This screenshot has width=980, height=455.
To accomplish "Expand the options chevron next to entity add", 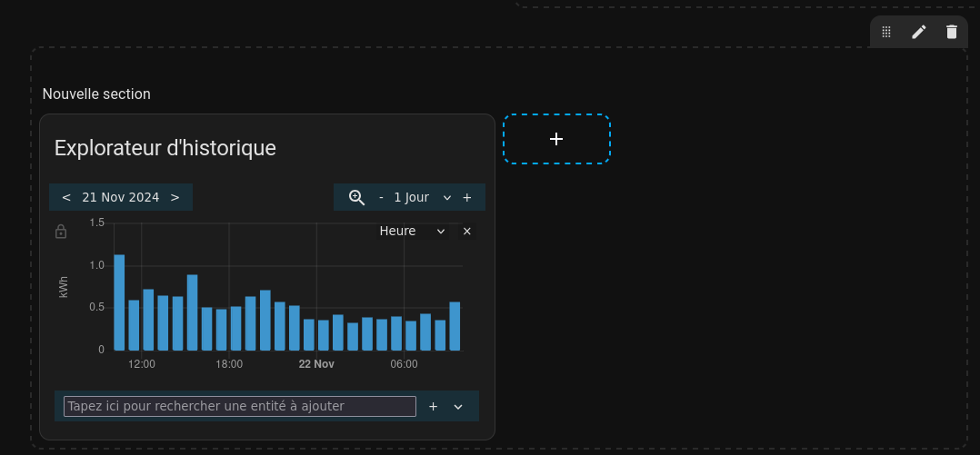I will [458, 406].
